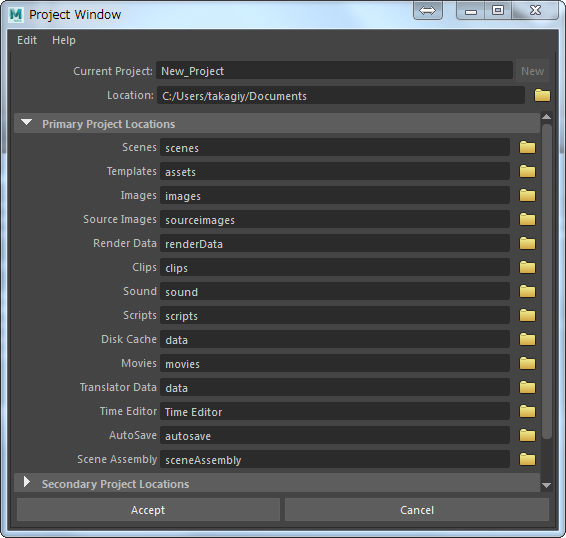Viewport: 566px width, 538px height.
Task: Maximize the Project Window
Action: tap(498, 10)
